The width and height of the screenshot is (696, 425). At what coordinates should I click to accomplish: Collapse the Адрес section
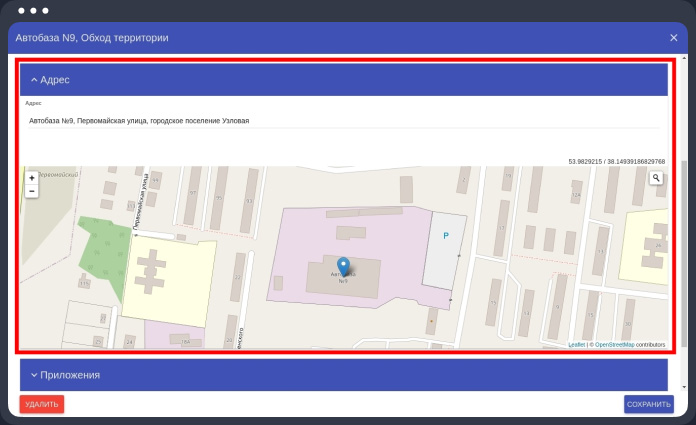(x=344, y=80)
